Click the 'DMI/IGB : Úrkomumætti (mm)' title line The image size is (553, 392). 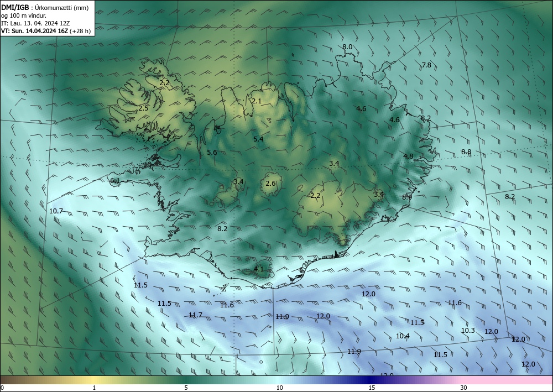[45, 8]
